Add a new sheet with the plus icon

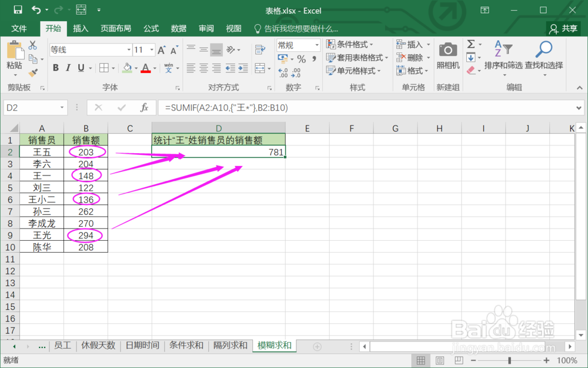coord(318,347)
